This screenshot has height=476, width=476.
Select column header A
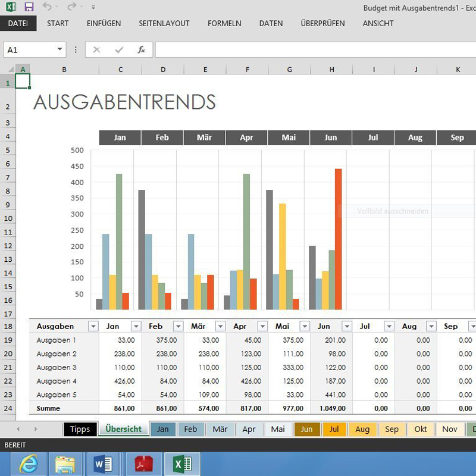23,69
